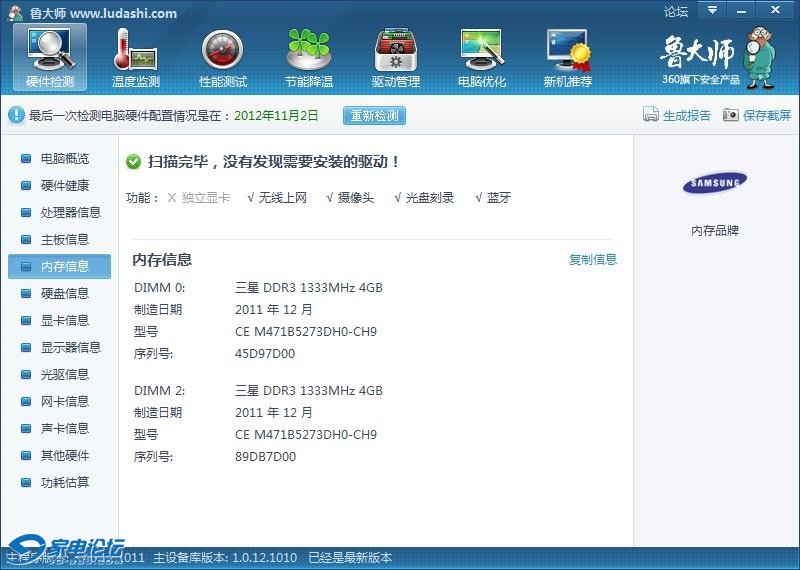
Task: Select 功耗估算 power estimate item
Action: pyautogui.click(x=64, y=483)
